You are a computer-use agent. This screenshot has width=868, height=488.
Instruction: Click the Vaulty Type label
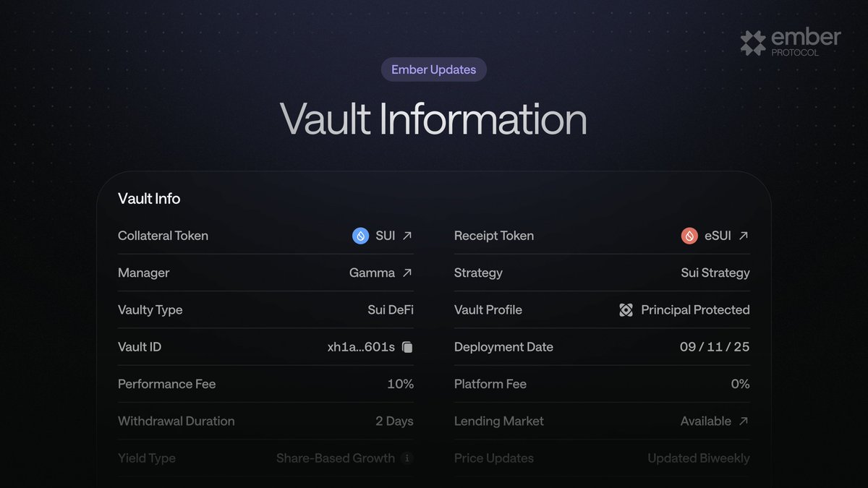tap(150, 309)
